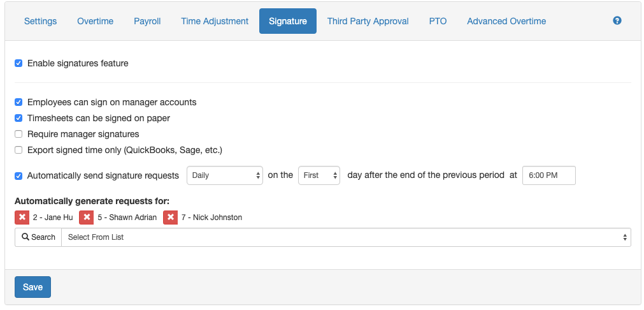Remove Nick Johnston from request list
Image resolution: width=644 pixels, height=310 pixels.
171,218
